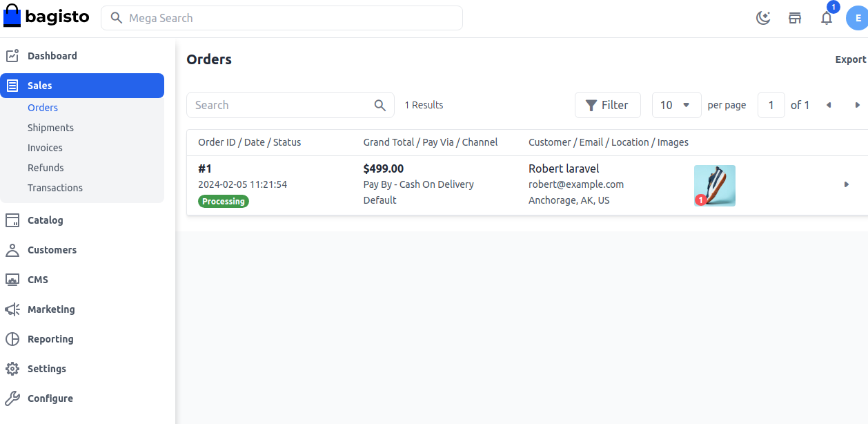The width and height of the screenshot is (868, 424).
Task: Open the Filter panel
Action: point(607,105)
